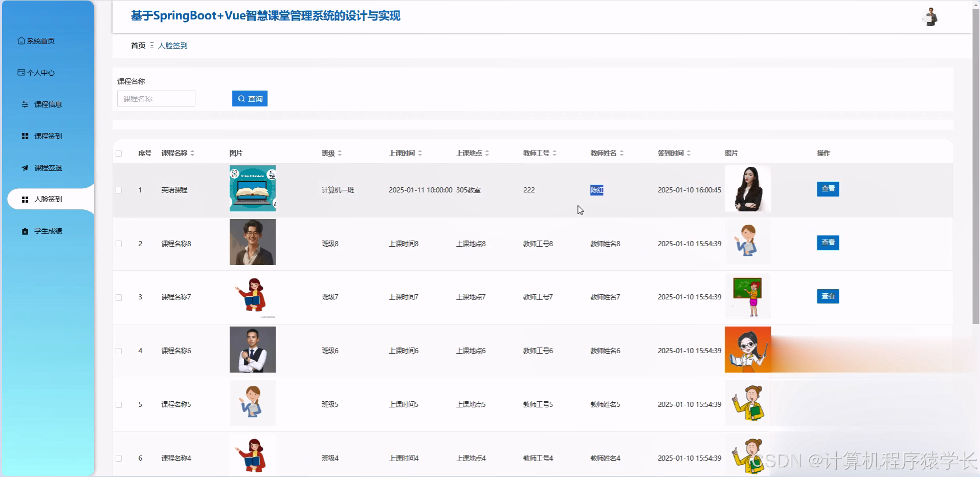Viewport: 980px width, 477px height.
Task: Open the user avatar menu top right
Action: coord(930,16)
